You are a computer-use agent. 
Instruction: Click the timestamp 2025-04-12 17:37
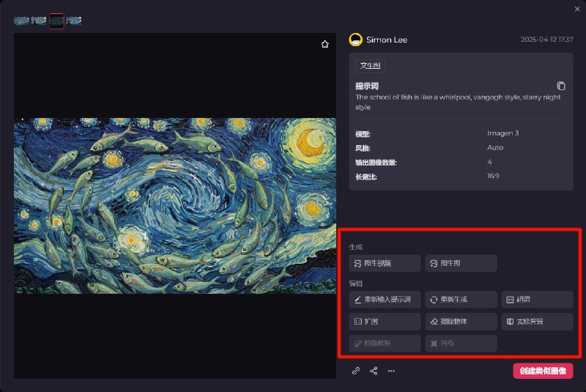point(546,40)
